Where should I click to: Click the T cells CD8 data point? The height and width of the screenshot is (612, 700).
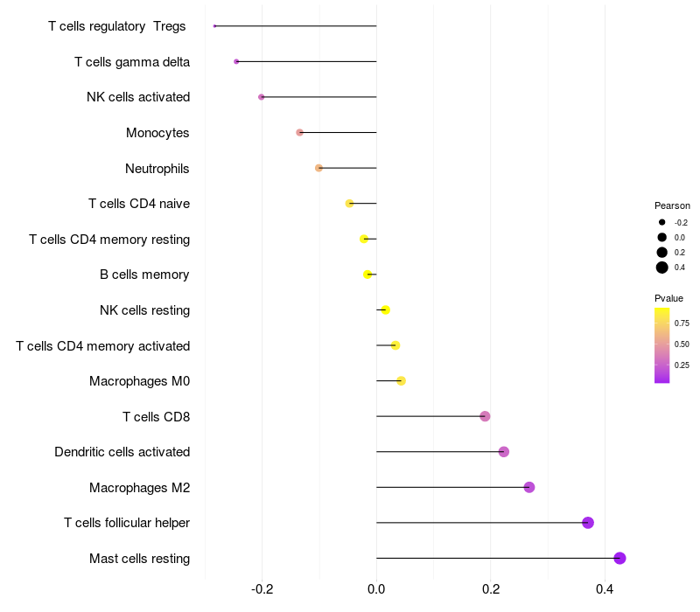pyautogui.click(x=485, y=416)
